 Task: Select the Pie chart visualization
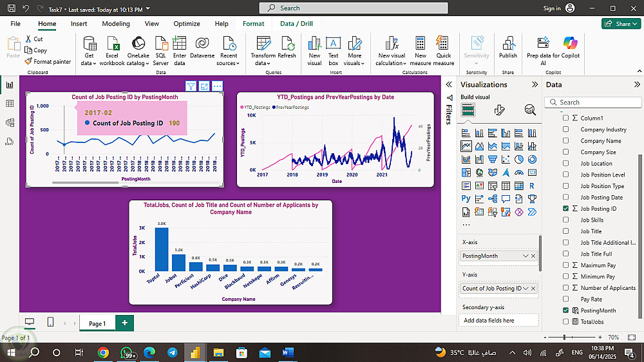point(519,160)
